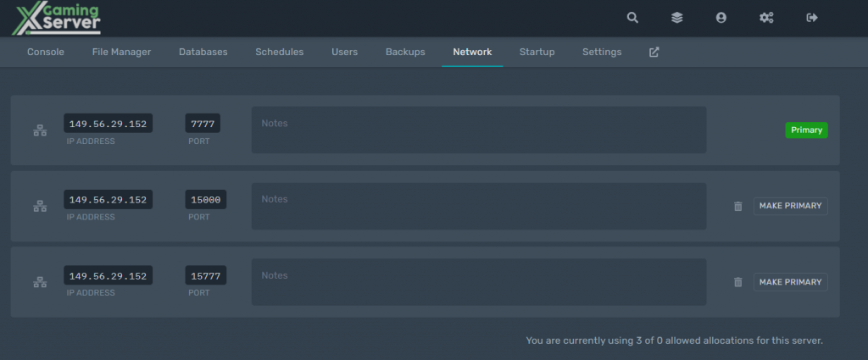Screen dimensions: 868x360
Task: Switch to the Console tab
Action: tap(46, 52)
